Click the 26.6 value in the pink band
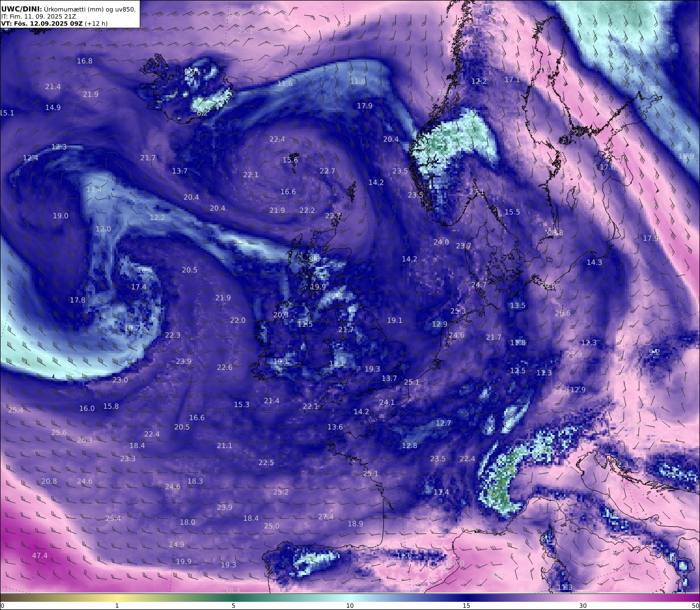 (563, 313)
